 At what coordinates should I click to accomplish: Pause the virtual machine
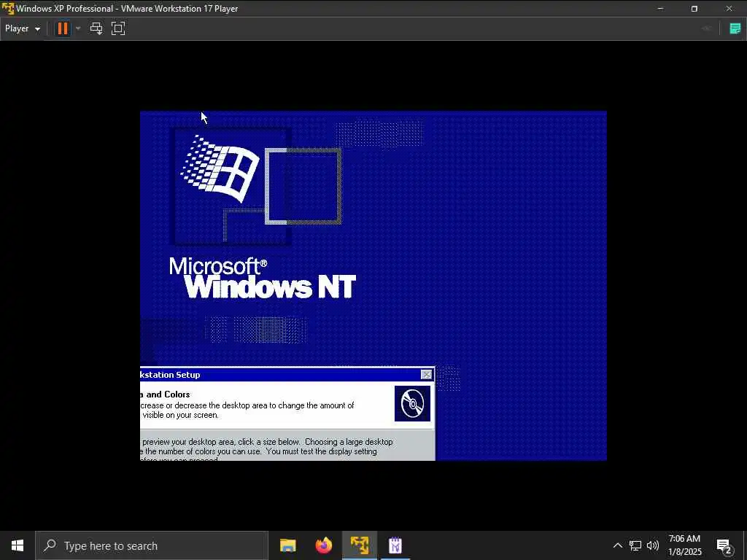pyautogui.click(x=63, y=28)
